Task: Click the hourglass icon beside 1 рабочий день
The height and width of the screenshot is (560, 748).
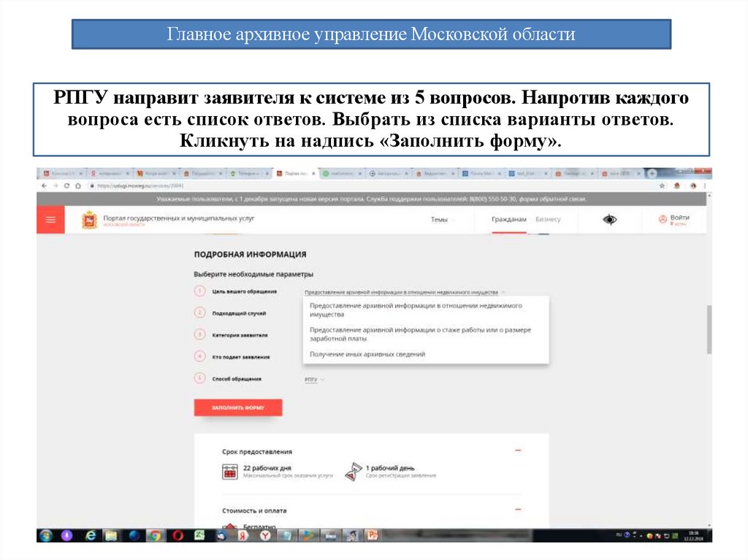Action: (x=354, y=472)
